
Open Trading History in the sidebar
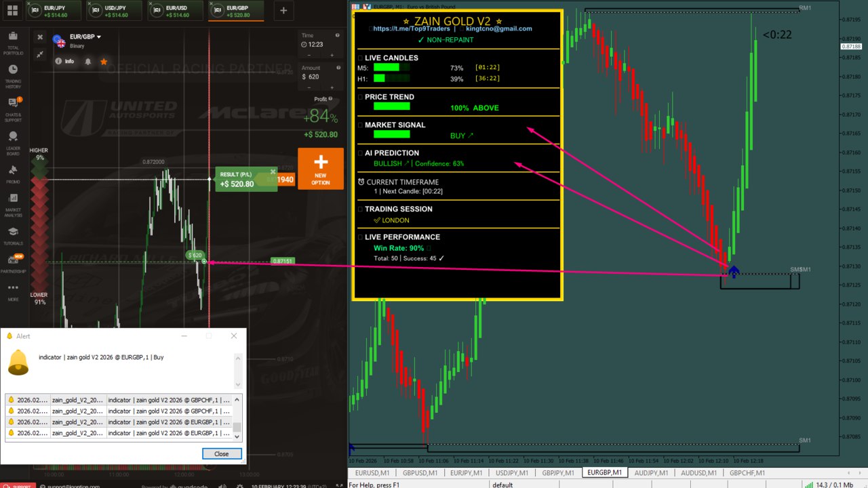[13, 76]
